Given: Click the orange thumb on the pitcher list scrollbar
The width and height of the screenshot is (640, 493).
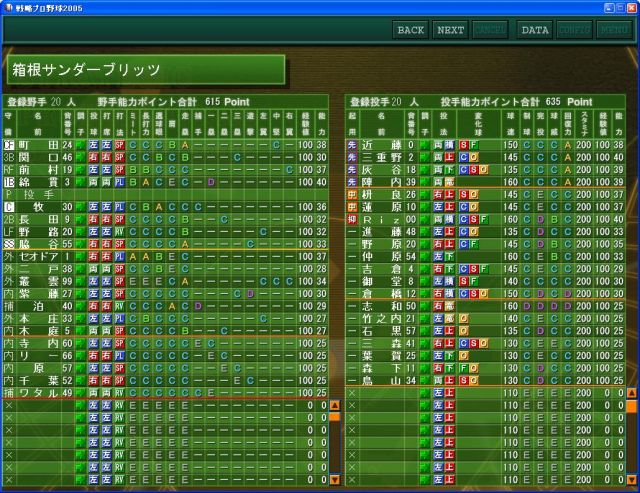Looking at the screenshot, I should coord(631,406).
